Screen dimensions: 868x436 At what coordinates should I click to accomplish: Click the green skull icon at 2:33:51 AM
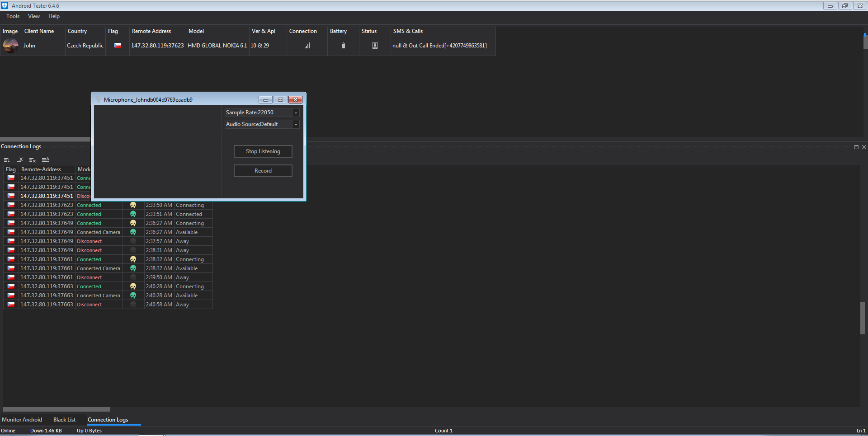point(133,214)
